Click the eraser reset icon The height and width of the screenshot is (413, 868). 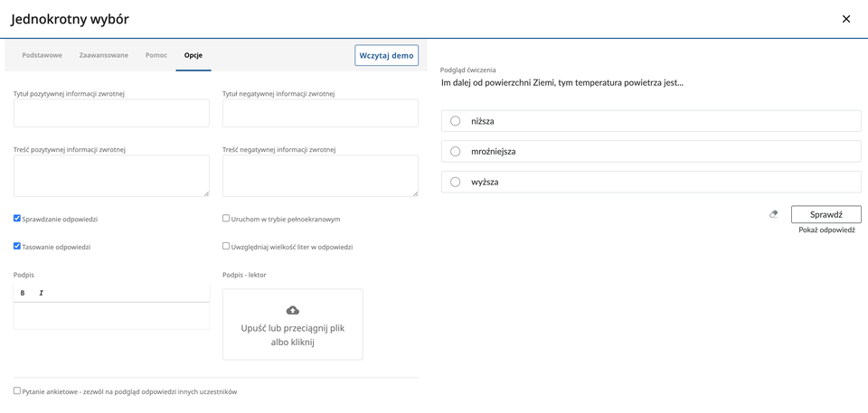pos(773,214)
